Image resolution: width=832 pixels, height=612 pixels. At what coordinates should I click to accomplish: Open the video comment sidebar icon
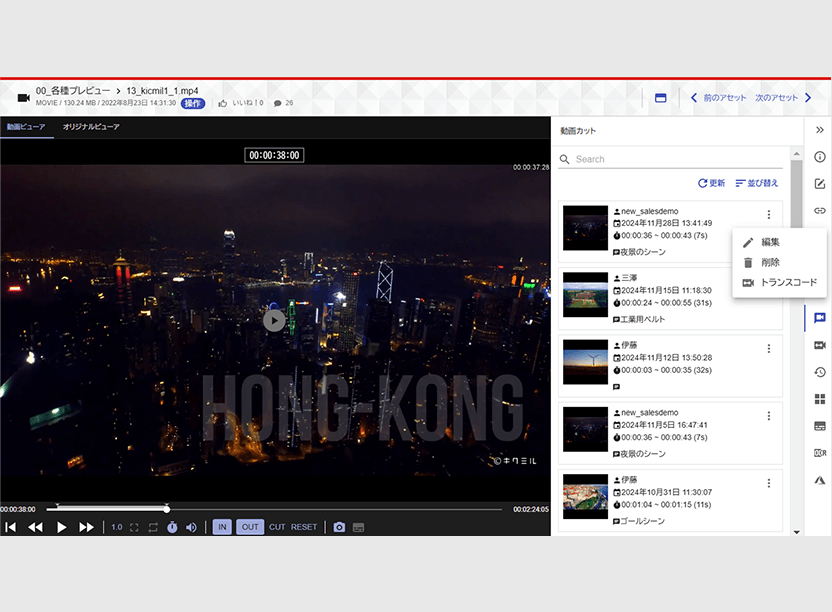coord(819,318)
